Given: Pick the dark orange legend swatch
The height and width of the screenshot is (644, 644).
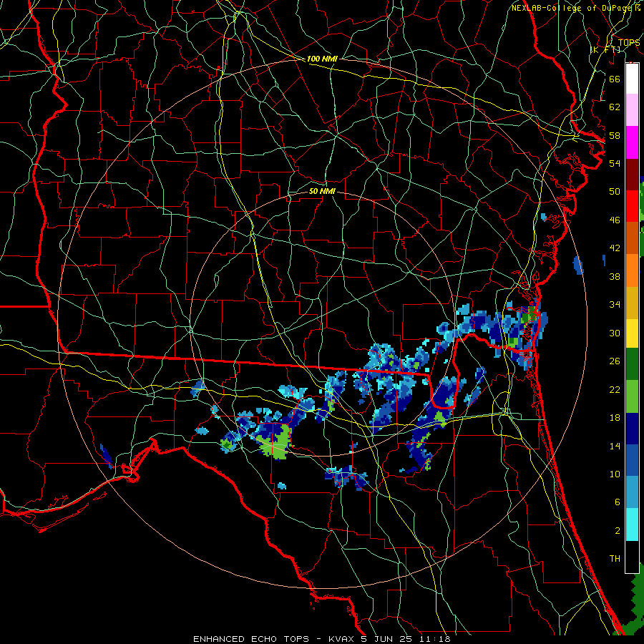Looking at the screenshot, I should coord(632,238).
